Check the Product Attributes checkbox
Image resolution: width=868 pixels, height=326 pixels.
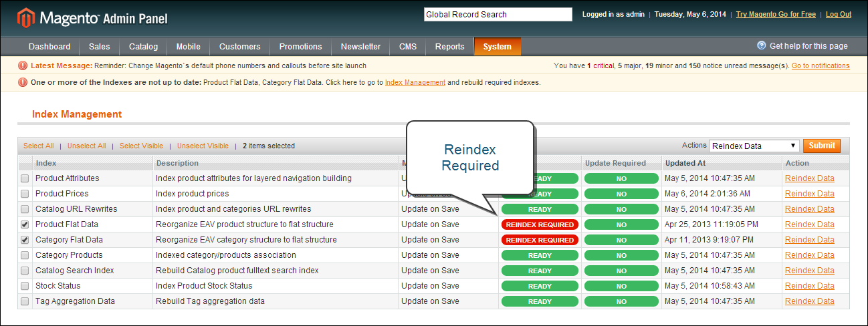coord(25,178)
